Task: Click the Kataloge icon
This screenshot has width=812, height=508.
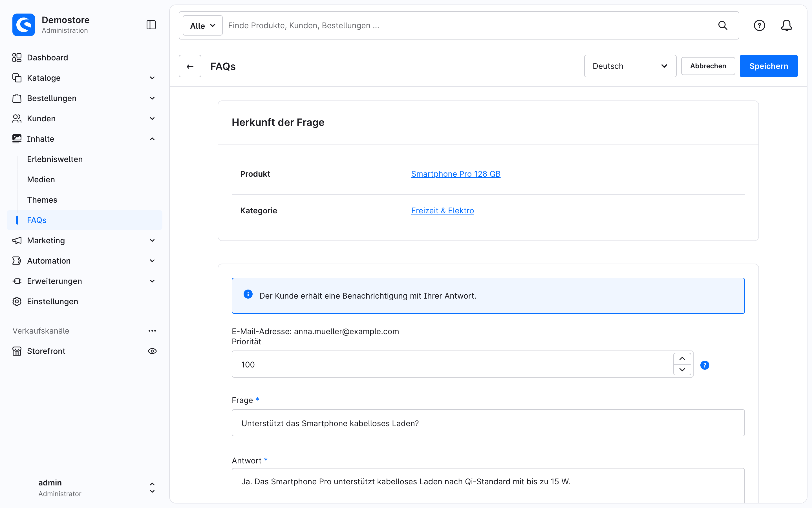Action: (x=17, y=78)
